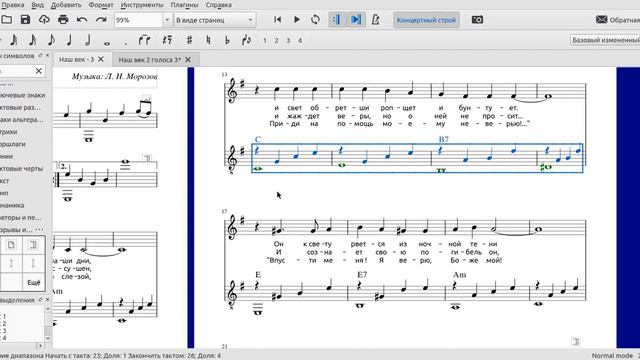Apply a natural accidental
Viewport: 640px width, 360px height.
click(208, 40)
